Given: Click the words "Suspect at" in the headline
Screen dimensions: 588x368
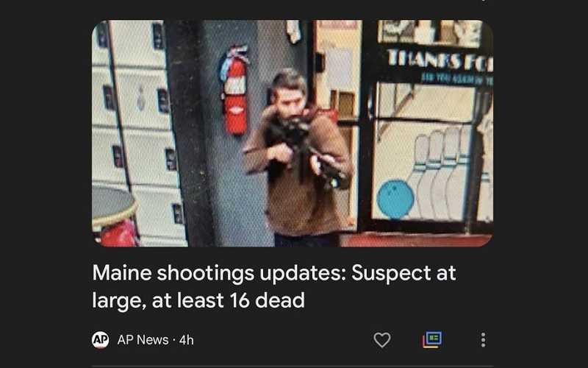Looking at the screenshot, I should tap(404, 272).
